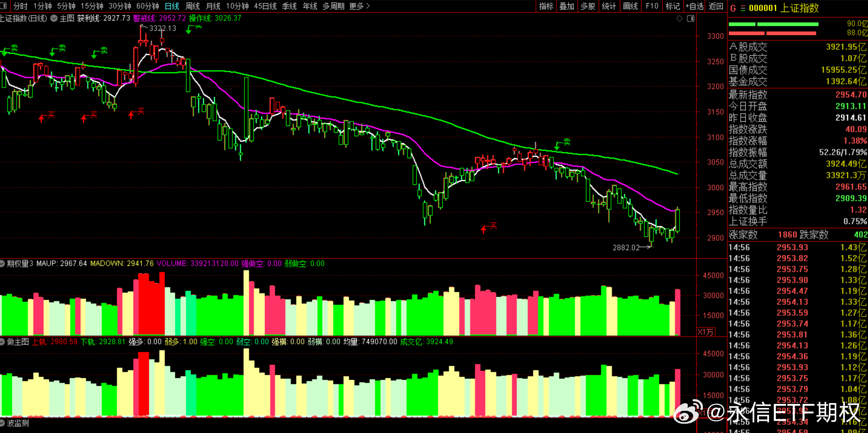Click the 今日开盘 2913.11 row
This screenshot has height=433, width=868.
pos(798,106)
